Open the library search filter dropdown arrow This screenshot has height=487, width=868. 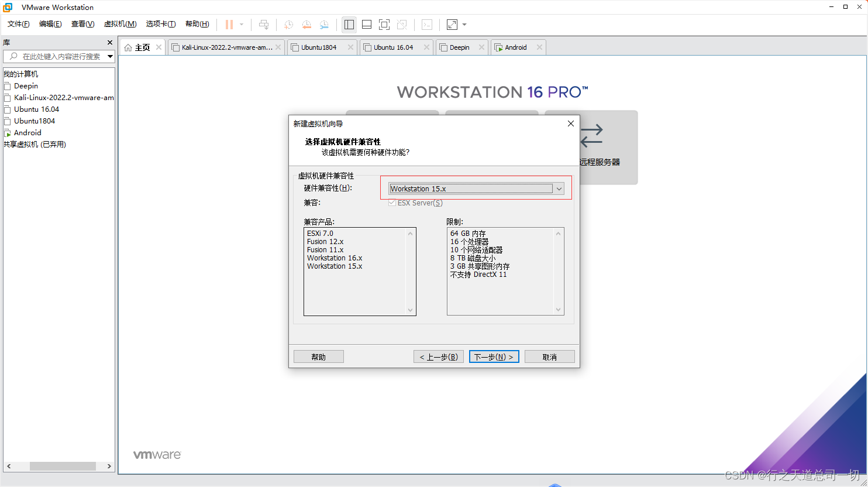(x=110, y=56)
